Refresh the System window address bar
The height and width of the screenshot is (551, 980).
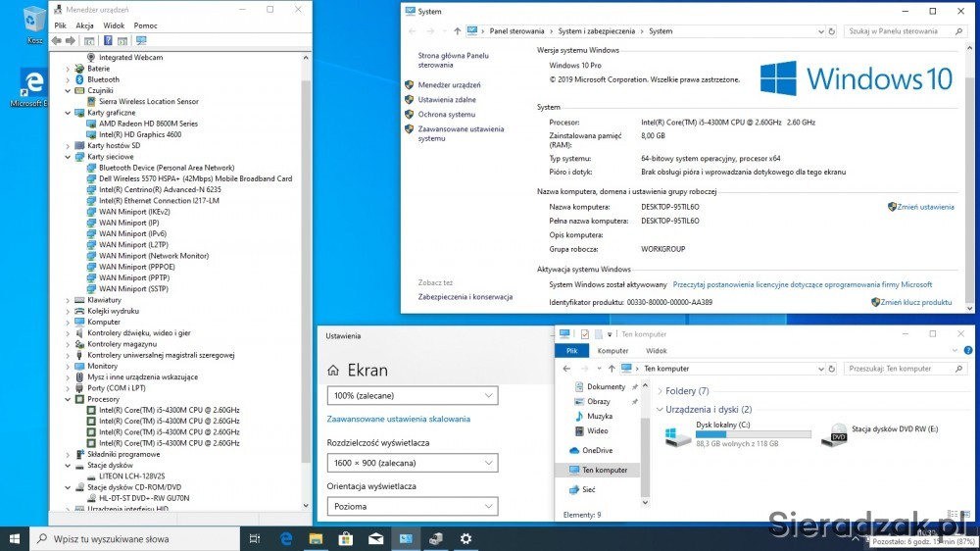(831, 31)
